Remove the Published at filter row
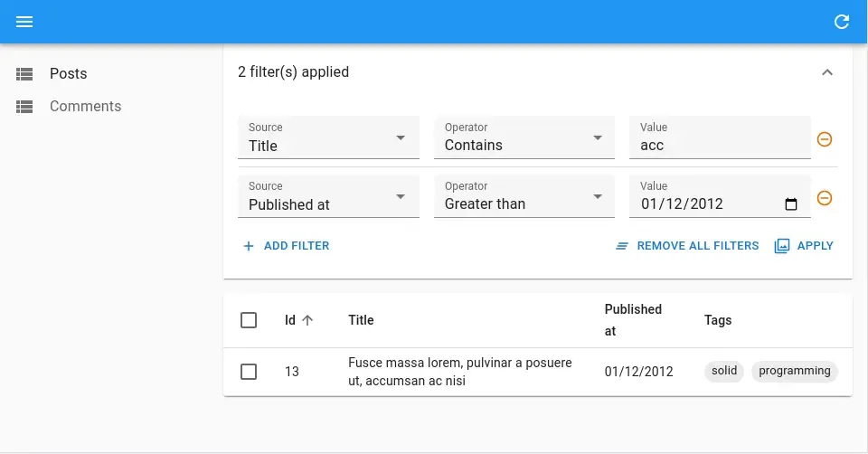The width and height of the screenshot is (868, 454). tap(825, 198)
